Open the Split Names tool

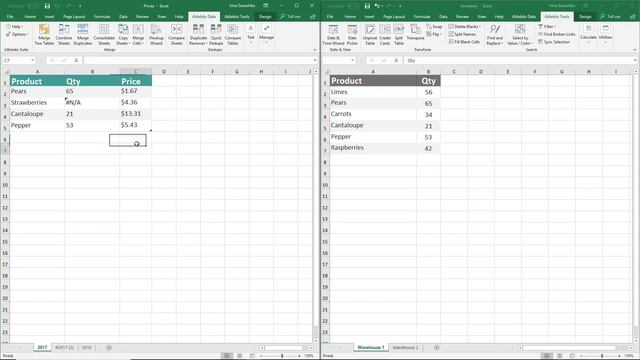click(x=462, y=34)
